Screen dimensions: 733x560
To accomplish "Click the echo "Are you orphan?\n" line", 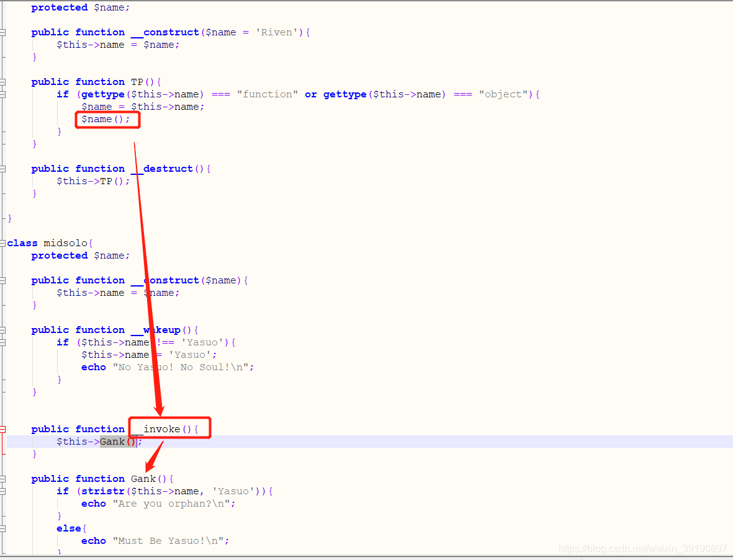I will click(158, 504).
